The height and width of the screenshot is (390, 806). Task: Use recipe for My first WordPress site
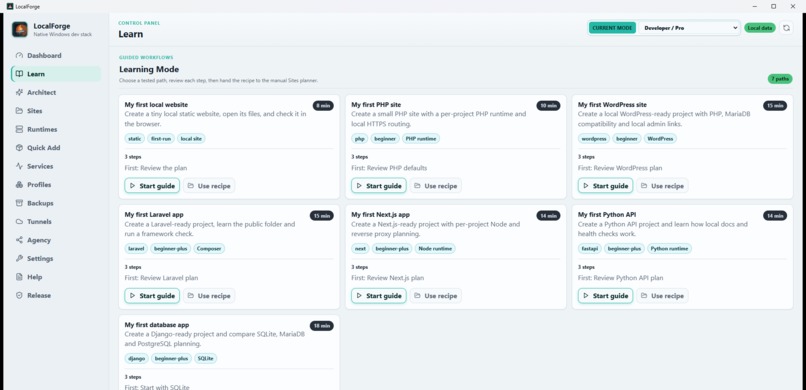pos(662,185)
